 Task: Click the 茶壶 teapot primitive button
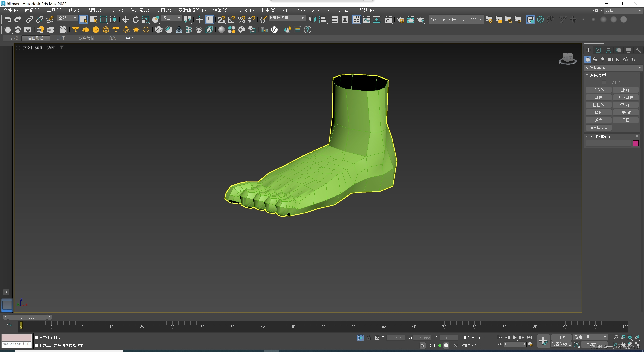[x=598, y=120]
